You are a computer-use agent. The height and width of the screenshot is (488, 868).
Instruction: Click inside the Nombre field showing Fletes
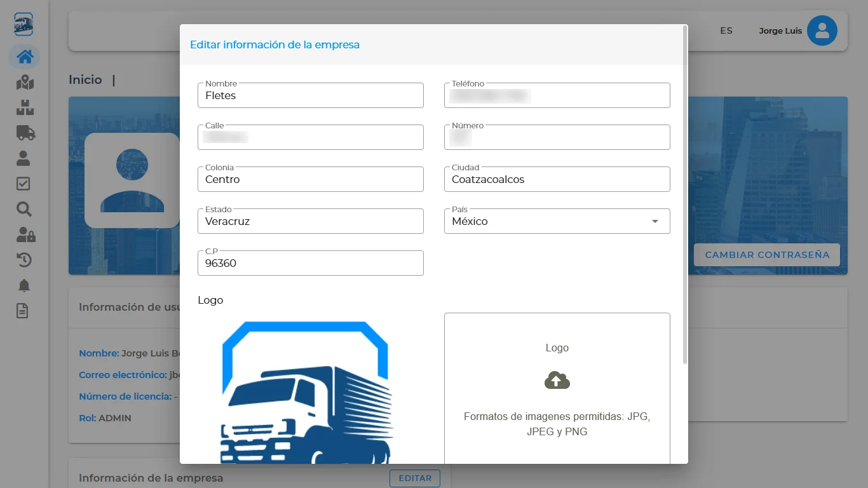(x=310, y=95)
